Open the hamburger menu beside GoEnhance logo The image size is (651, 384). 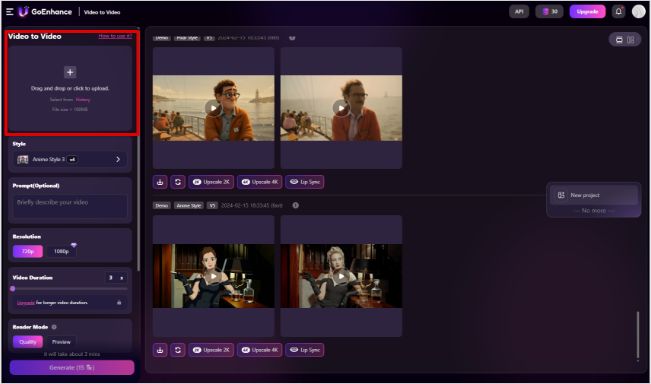10,12
